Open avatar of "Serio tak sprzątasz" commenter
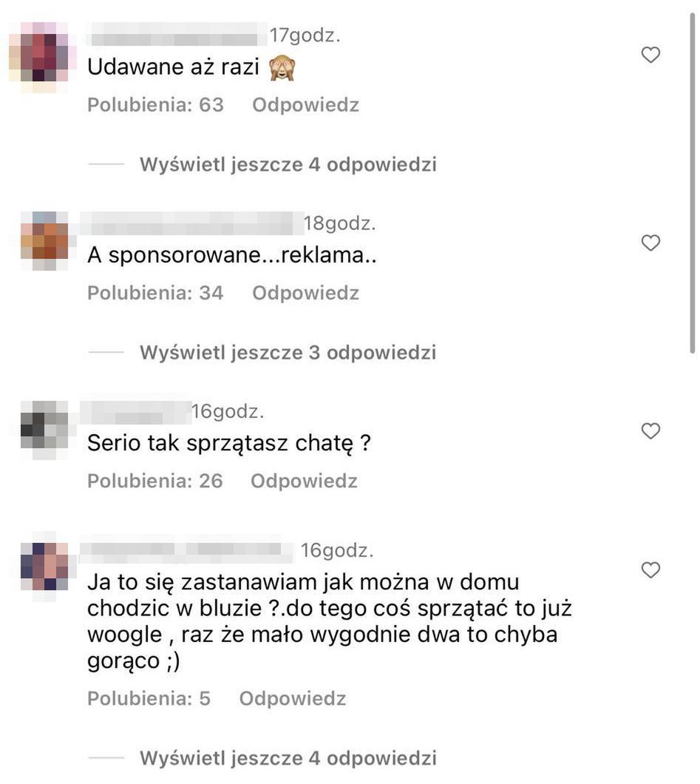The height and width of the screenshot is (784, 700). point(45,430)
